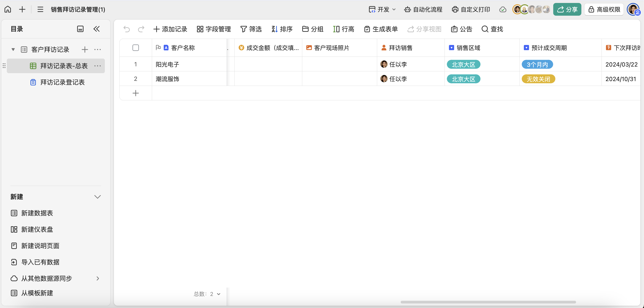
Task: Select 新建仪表盘 menu entry
Action: (37, 229)
